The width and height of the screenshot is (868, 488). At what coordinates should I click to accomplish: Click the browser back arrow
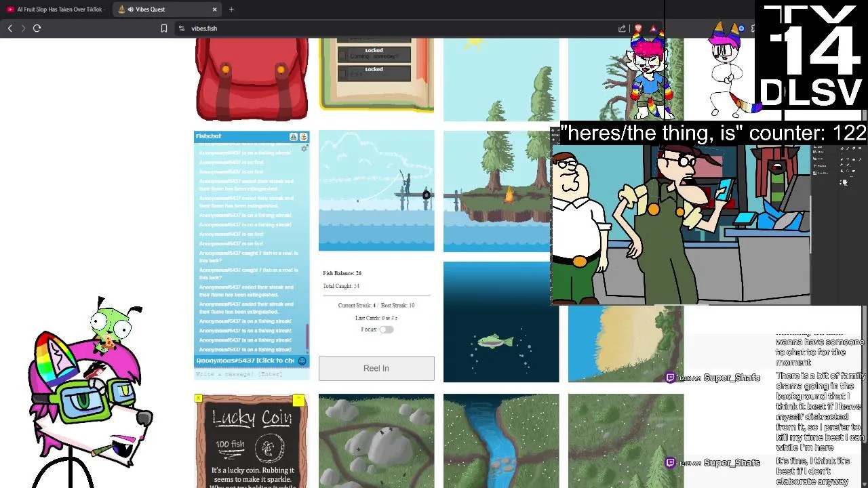pos(10,28)
